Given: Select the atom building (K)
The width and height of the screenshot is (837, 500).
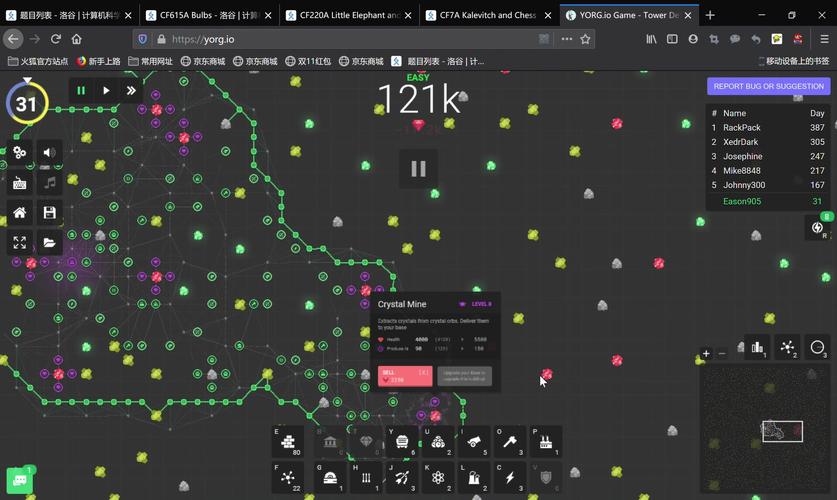Looking at the screenshot, I should tap(438, 478).
